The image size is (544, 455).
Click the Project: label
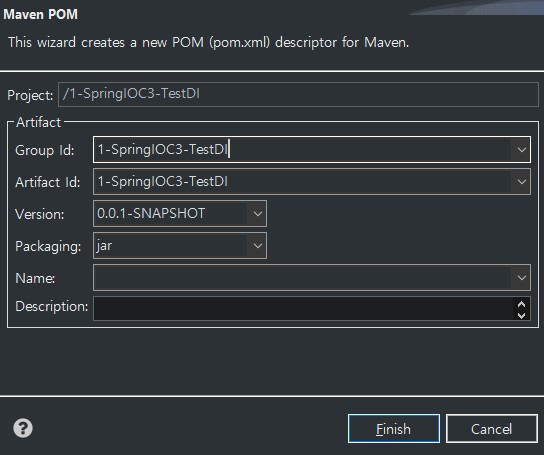click(30, 95)
